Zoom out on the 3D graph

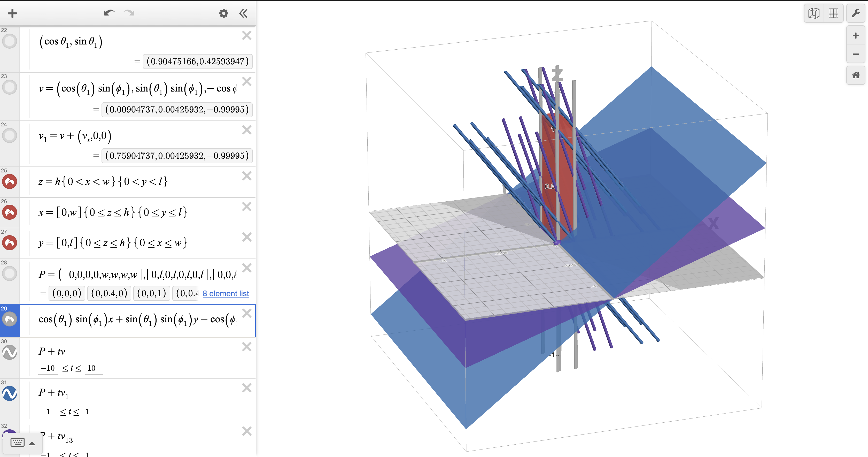[856, 54]
